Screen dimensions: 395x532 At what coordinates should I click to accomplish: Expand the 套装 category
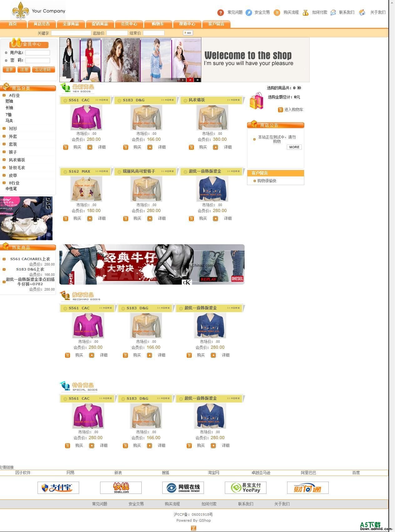coord(13,144)
